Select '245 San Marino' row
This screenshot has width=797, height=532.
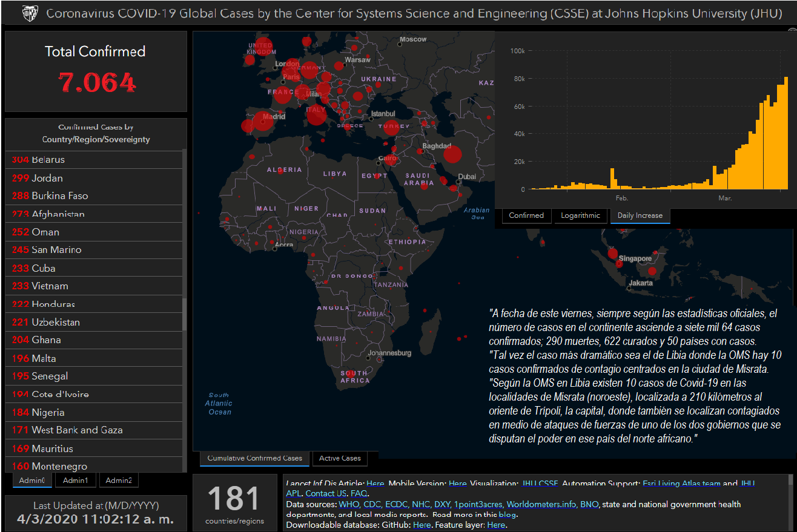(x=94, y=250)
